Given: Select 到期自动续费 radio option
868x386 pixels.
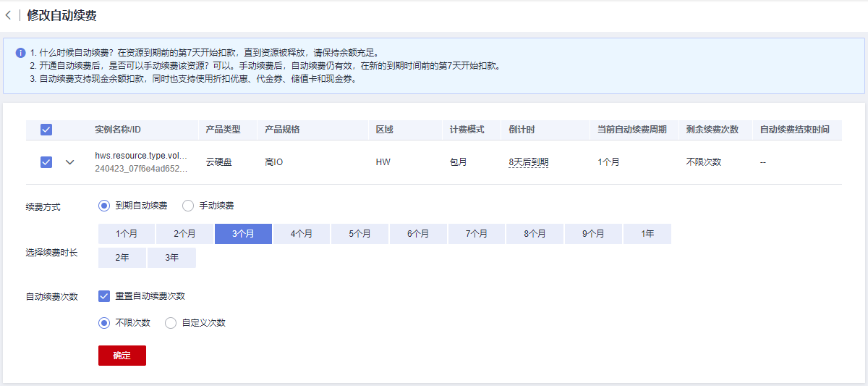Looking at the screenshot, I should (x=104, y=206).
